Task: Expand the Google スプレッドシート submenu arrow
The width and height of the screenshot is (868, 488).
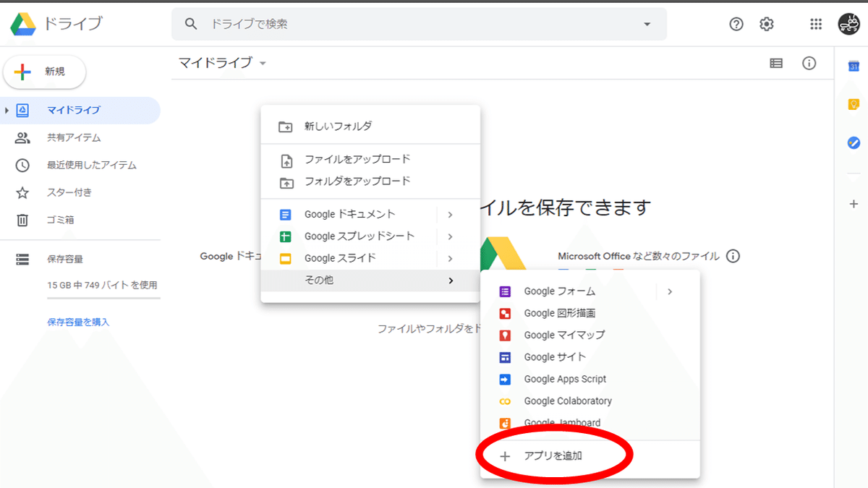Action: 450,236
